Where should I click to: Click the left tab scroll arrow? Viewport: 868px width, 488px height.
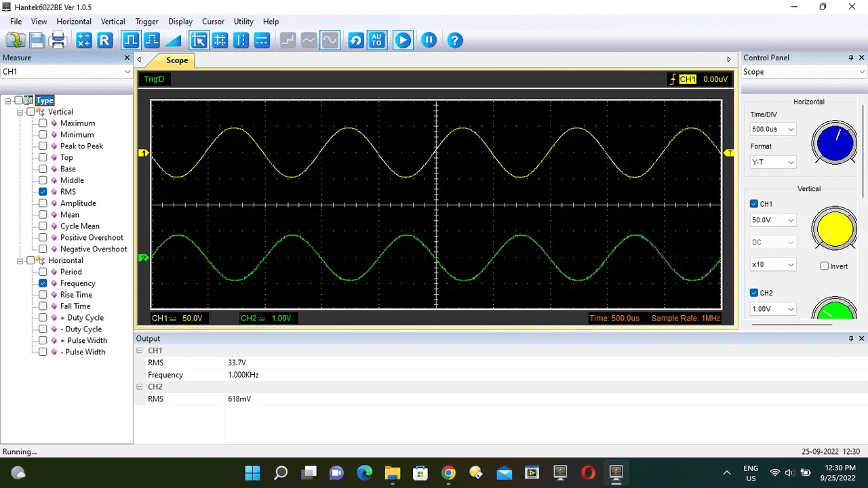click(139, 60)
